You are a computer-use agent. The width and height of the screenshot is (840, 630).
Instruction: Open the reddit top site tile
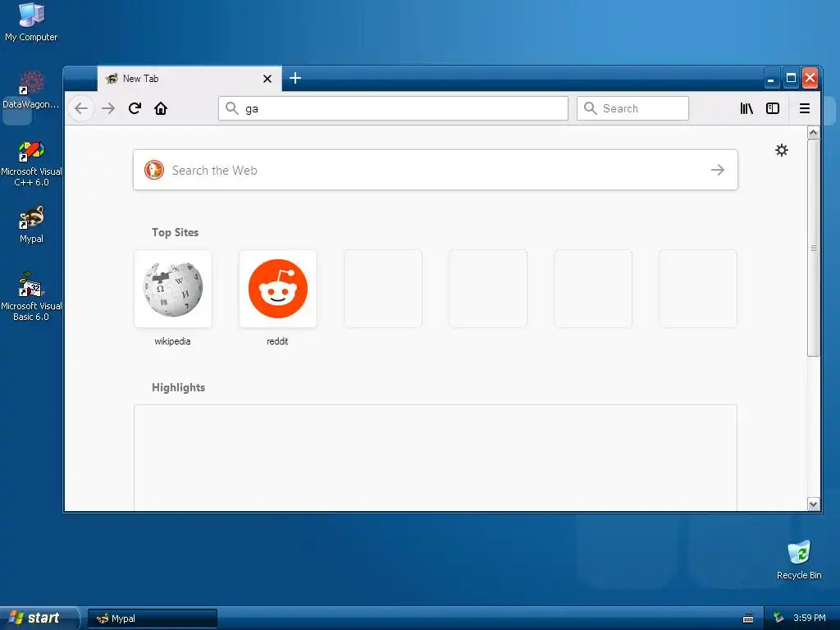(x=278, y=289)
